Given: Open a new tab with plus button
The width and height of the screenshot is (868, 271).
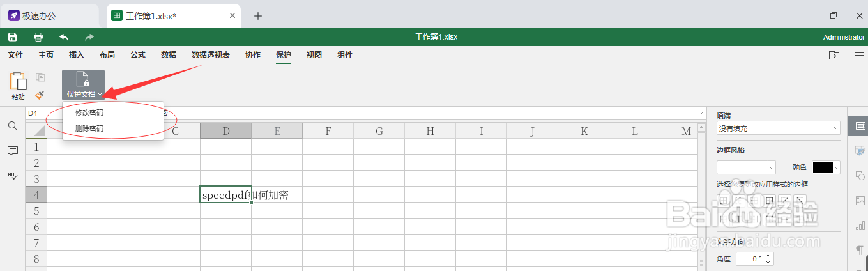Looking at the screenshot, I should 258,16.
